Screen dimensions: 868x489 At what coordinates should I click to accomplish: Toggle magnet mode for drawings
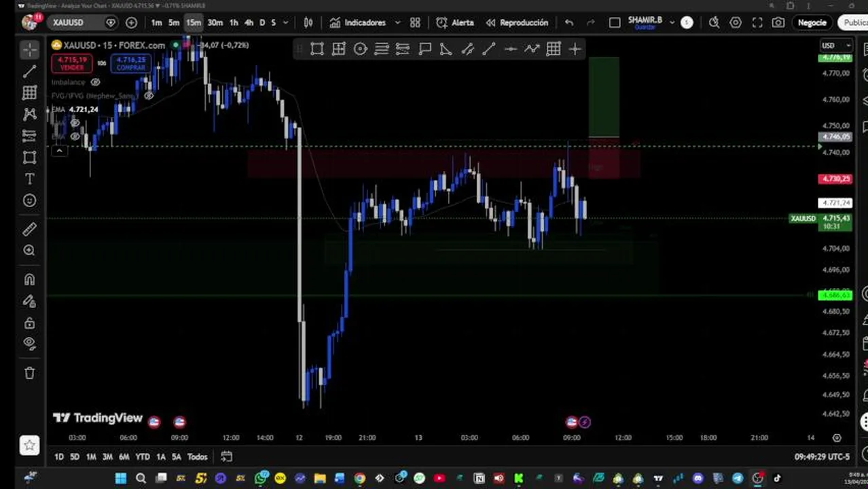tap(29, 279)
